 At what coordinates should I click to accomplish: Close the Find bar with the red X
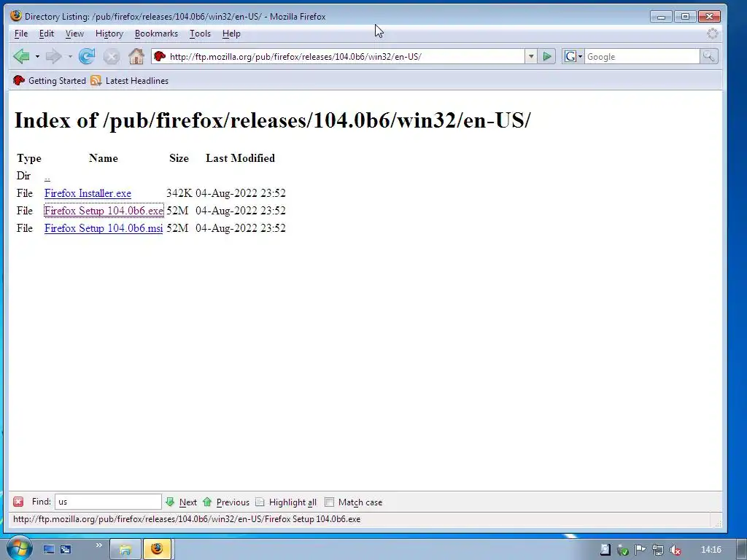pyautogui.click(x=18, y=502)
